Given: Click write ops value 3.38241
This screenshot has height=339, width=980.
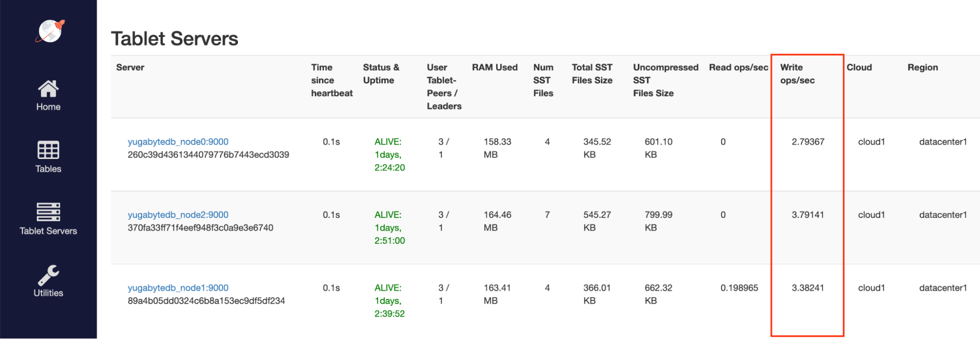Looking at the screenshot, I should click(x=808, y=288).
